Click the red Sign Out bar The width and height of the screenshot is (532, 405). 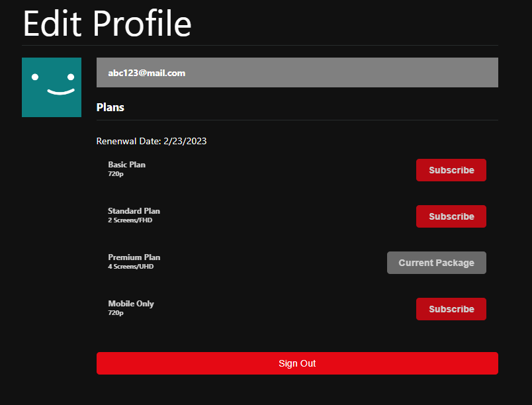tap(297, 363)
